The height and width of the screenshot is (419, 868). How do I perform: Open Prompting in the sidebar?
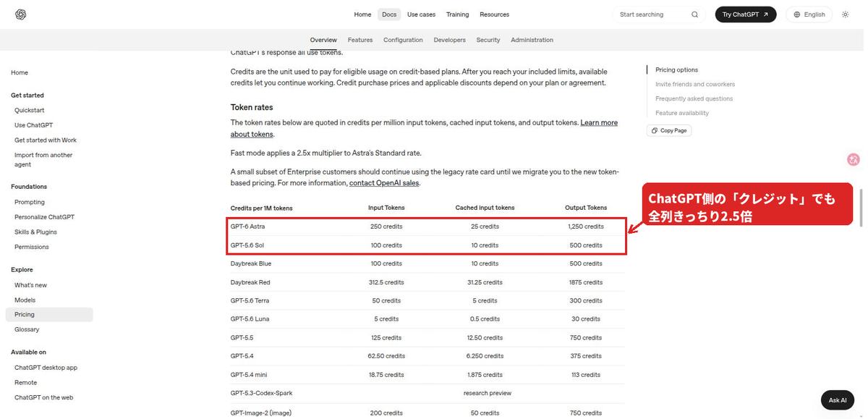coord(30,202)
